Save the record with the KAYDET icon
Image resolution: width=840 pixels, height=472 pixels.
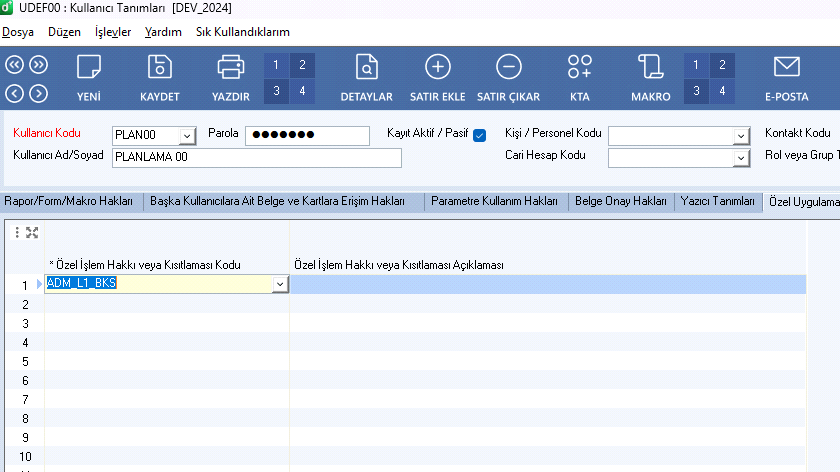pyautogui.click(x=160, y=68)
